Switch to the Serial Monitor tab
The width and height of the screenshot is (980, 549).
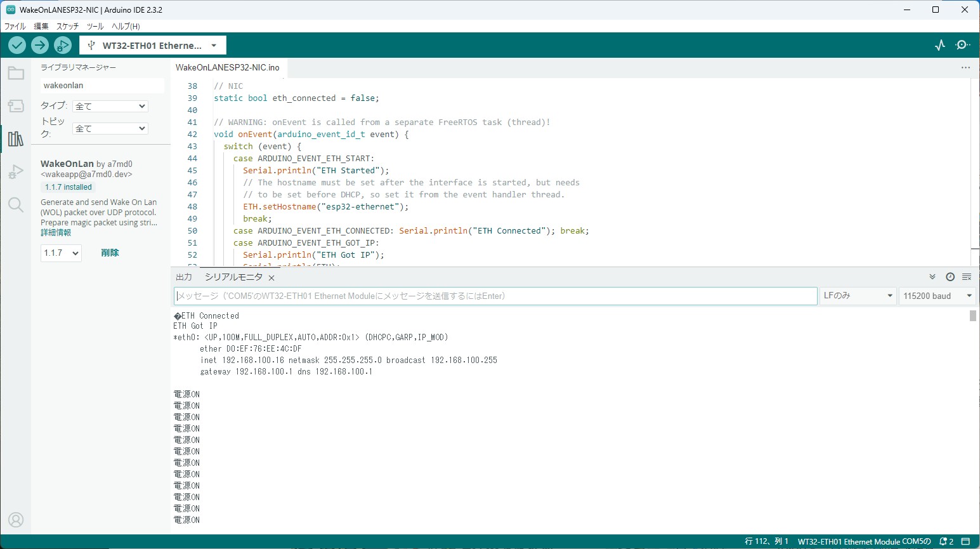click(233, 277)
